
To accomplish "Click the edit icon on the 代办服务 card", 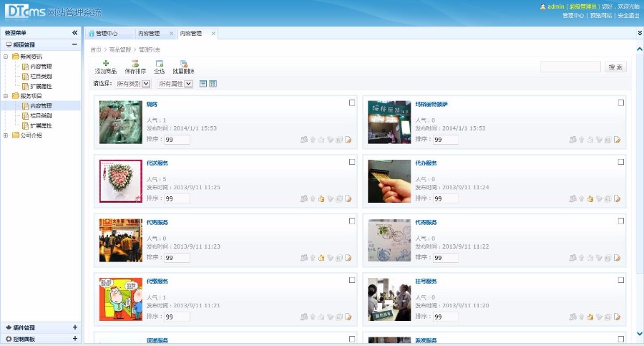I will click(x=617, y=198).
